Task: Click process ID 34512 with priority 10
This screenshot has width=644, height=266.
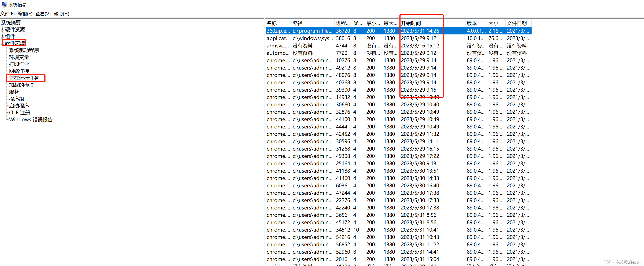Action: [x=343, y=230]
